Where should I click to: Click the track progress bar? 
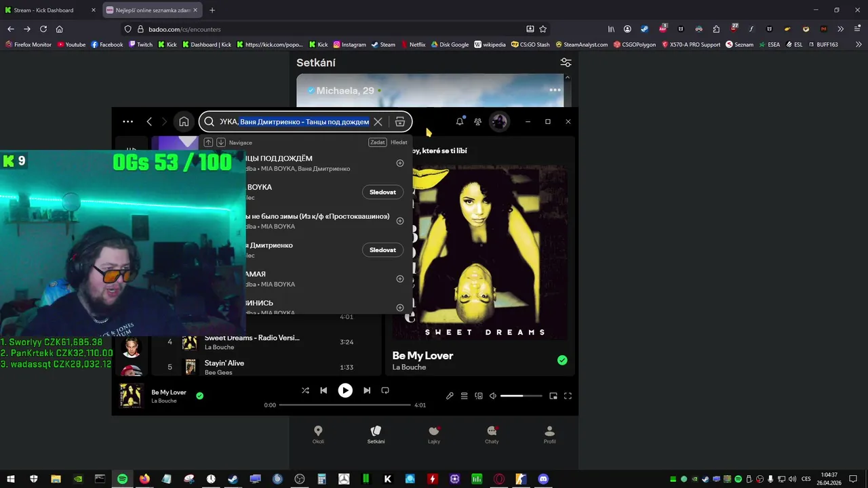point(345,405)
